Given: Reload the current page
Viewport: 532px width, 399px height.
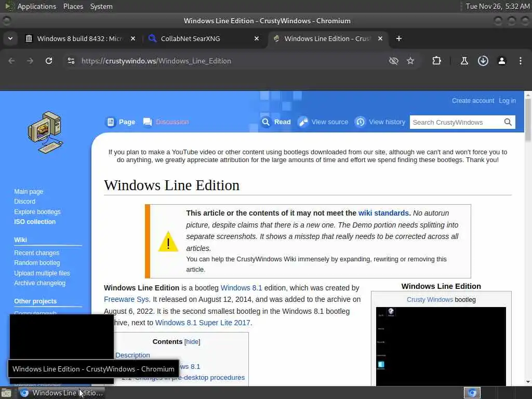Looking at the screenshot, I should [x=49, y=61].
